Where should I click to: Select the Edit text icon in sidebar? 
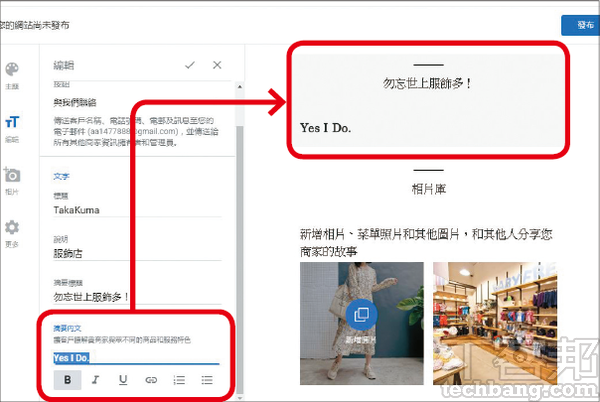click(x=12, y=122)
